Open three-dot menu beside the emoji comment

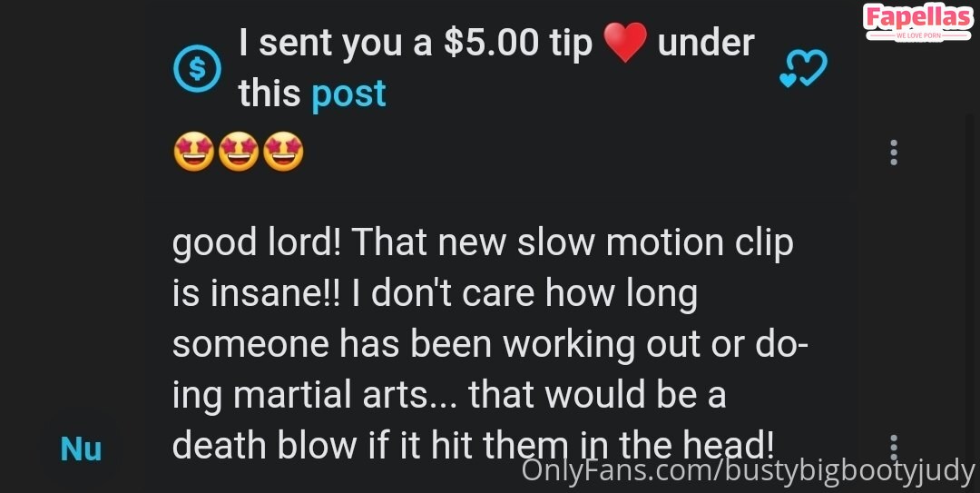(894, 153)
